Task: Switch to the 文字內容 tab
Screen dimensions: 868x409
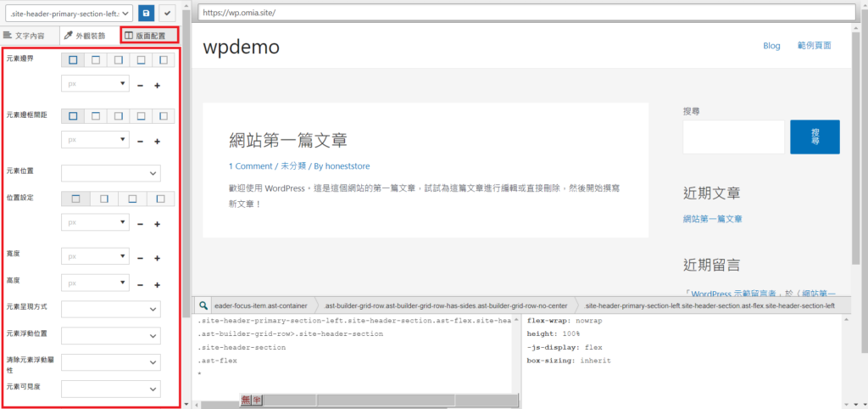Action: pyautogui.click(x=30, y=36)
